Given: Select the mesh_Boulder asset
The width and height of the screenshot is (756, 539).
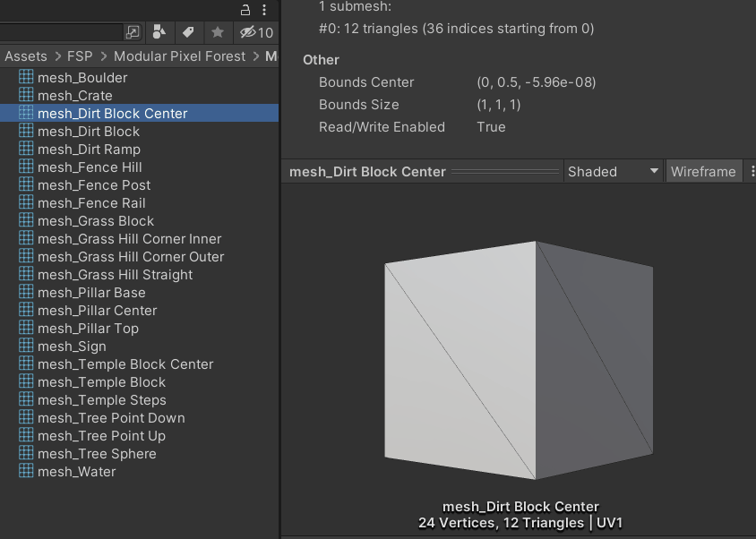Looking at the screenshot, I should coord(140,78).
